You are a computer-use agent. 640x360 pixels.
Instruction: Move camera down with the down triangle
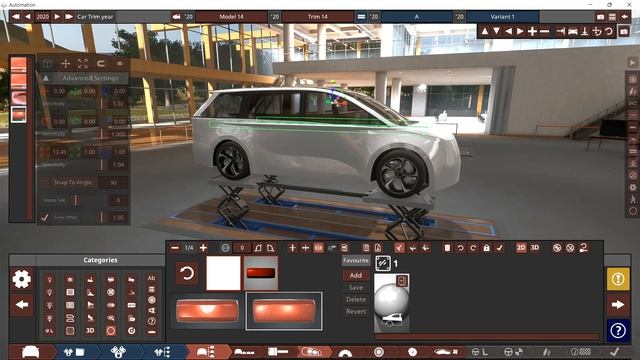[496, 31]
